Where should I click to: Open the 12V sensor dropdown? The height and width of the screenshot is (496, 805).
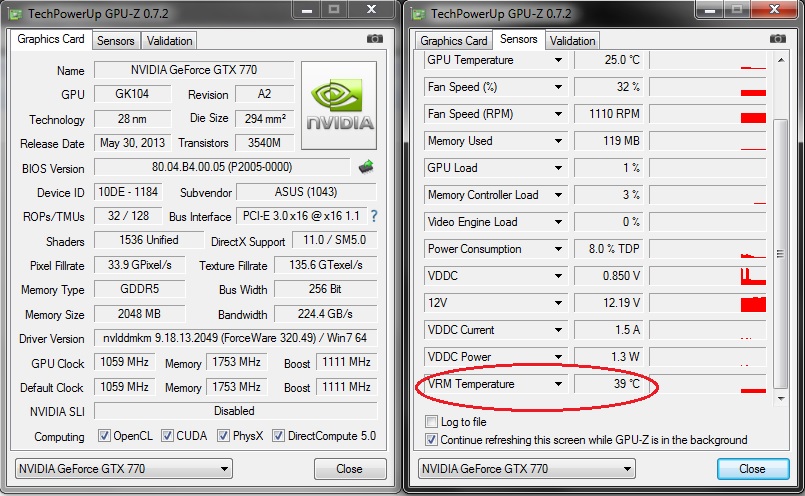[558, 303]
